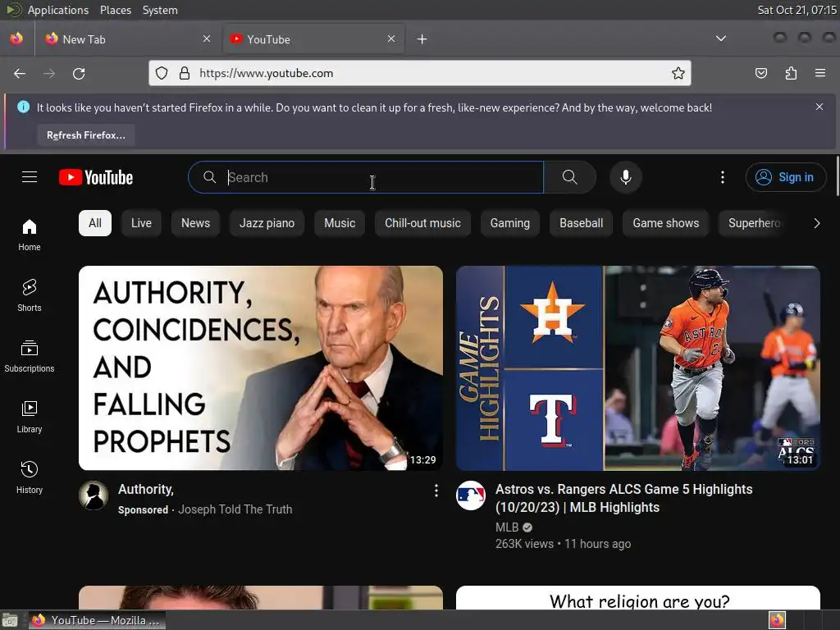Select the Baseball filter chip
The image size is (840, 630).
click(582, 223)
